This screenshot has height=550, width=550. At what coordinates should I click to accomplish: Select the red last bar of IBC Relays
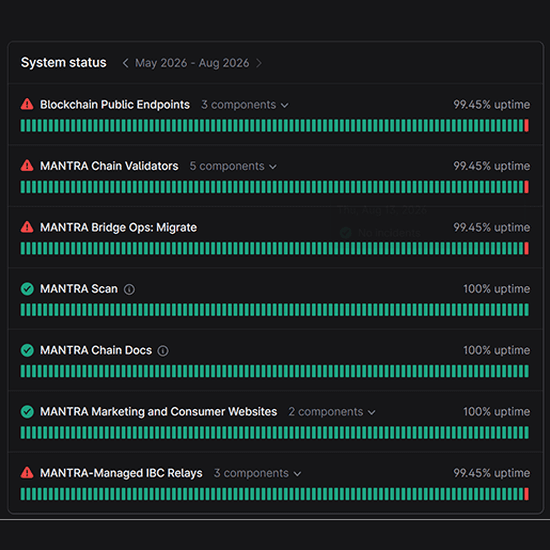click(526, 494)
